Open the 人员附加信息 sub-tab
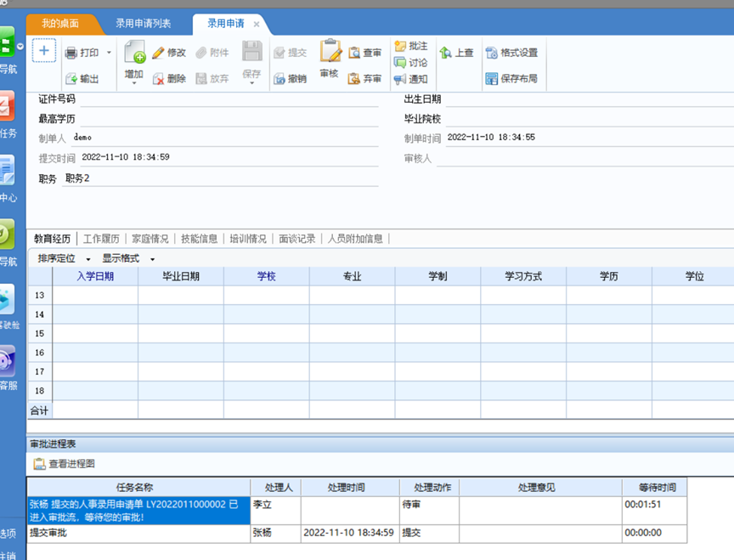 coord(355,239)
